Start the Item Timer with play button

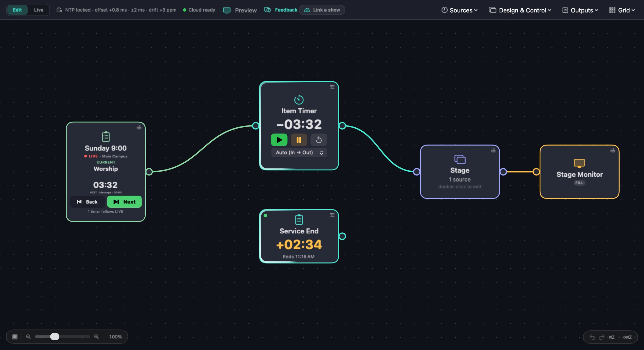[279, 140]
